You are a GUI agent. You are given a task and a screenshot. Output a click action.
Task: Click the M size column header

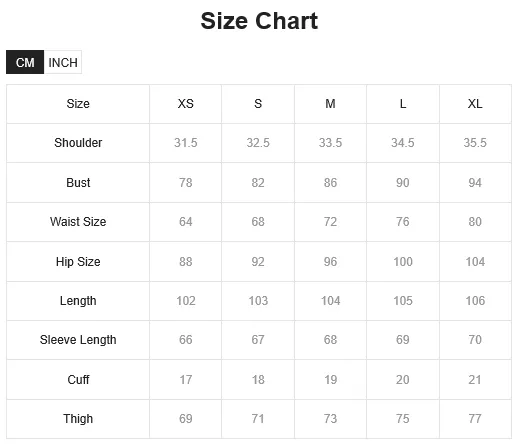click(330, 104)
